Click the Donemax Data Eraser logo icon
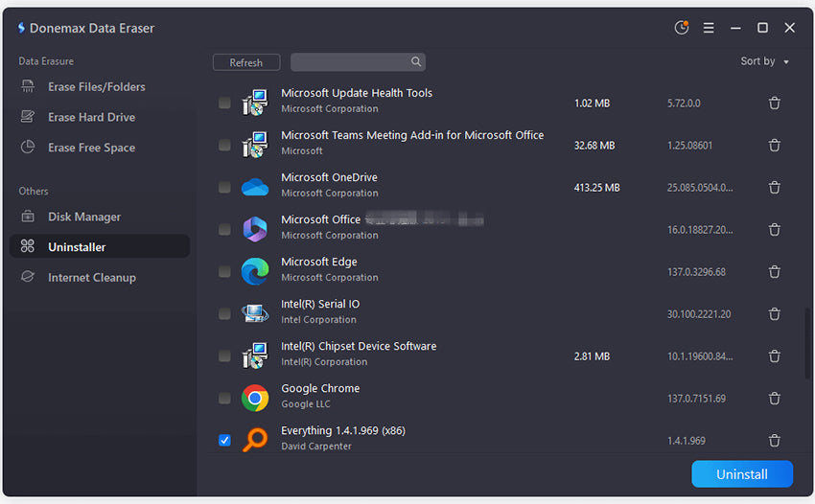The width and height of the screenshot is (815, 504). coord(21,28)
